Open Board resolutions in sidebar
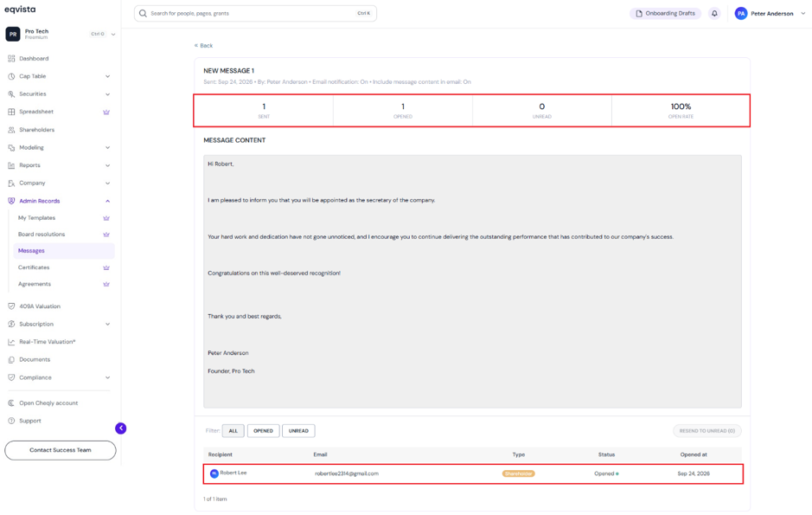The height and width of the screenshot is (515, 812). (x=42, y=235)
